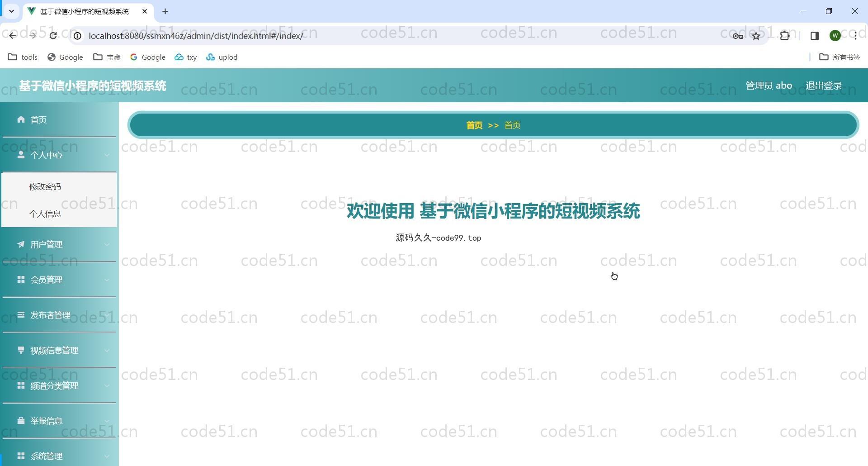
Task: Expand the 举报信息 menu chevron
Action: click(x=107, y=421)
